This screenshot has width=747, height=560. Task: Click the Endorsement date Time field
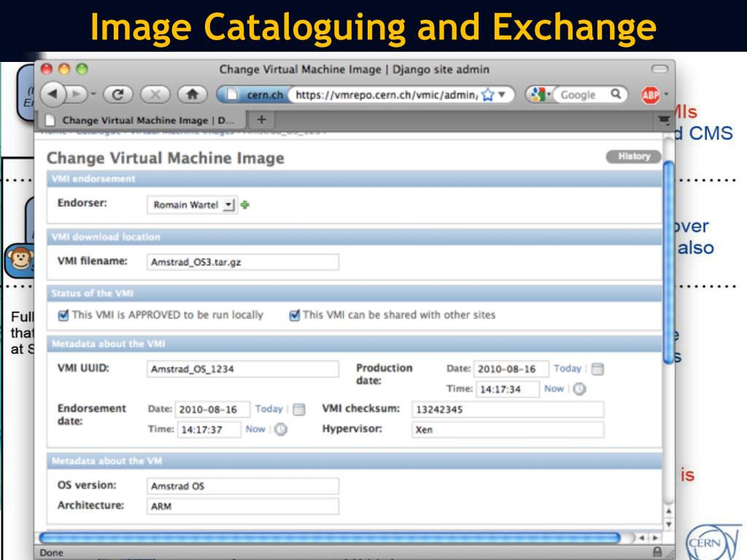[209, 429]
